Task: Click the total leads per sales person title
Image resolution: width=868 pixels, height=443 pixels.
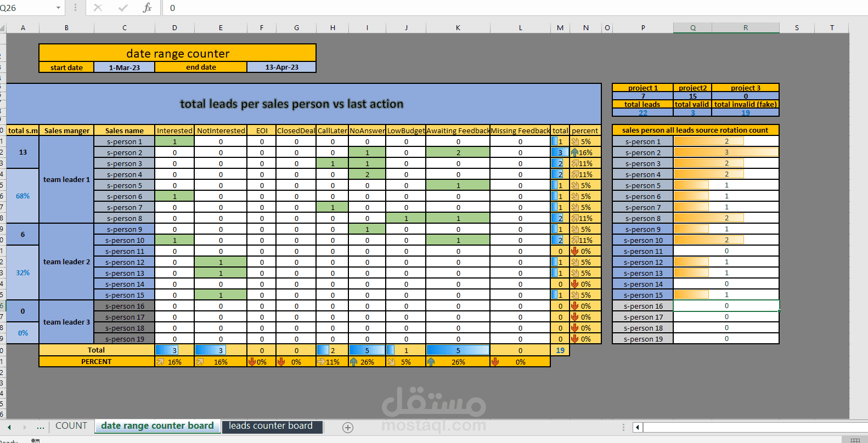Action: (x=291, y=104)
